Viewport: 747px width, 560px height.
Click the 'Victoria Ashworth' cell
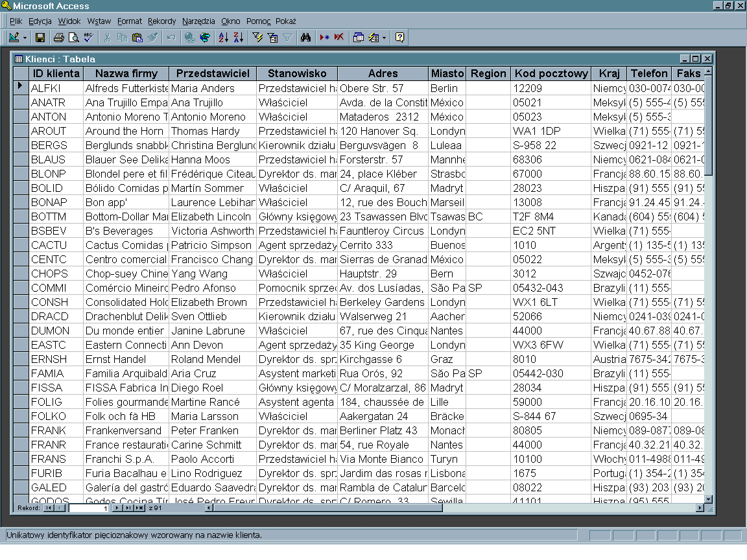pyautogui.click(x=213, y=231)
